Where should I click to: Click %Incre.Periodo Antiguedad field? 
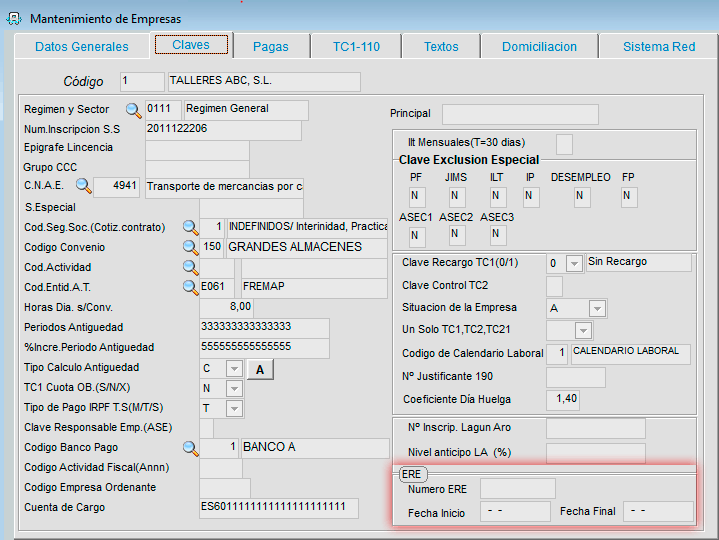tap(265, 348)
